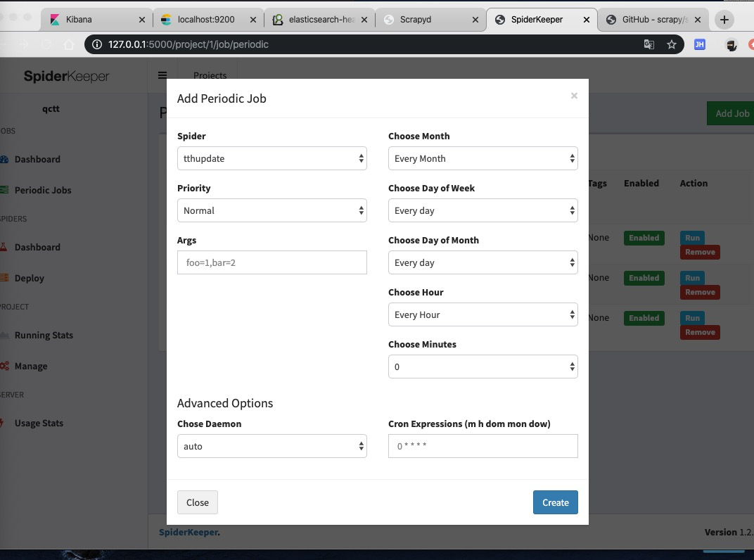The image size is (754, 560).
Task: Click the JH extension icon
Action: click(700, 45)
